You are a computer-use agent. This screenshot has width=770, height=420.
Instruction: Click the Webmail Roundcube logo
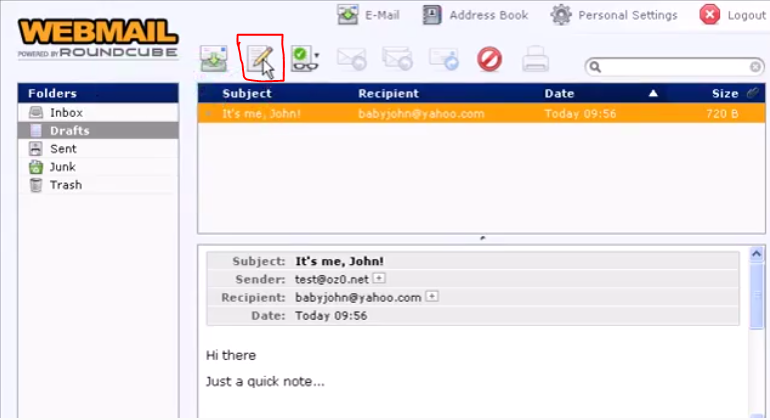98,38
